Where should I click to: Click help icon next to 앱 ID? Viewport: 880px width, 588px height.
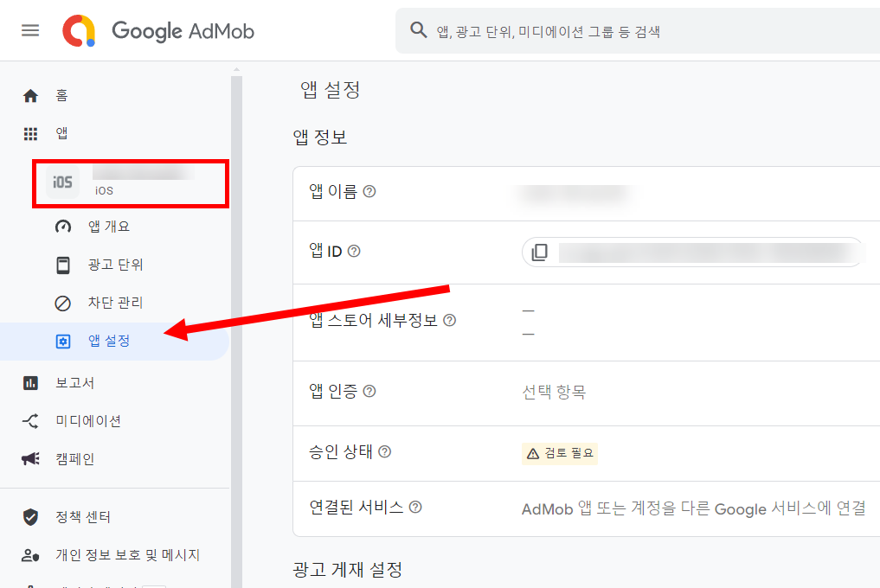point(354,251)
